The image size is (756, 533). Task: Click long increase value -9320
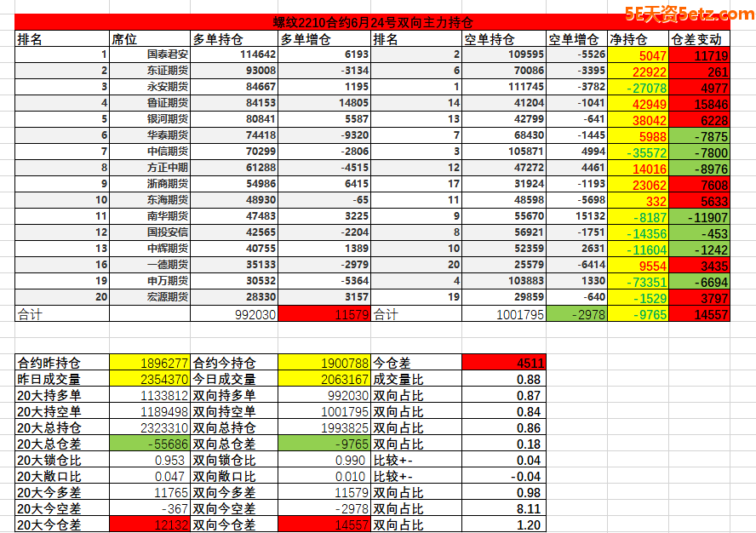coord(324,135)
